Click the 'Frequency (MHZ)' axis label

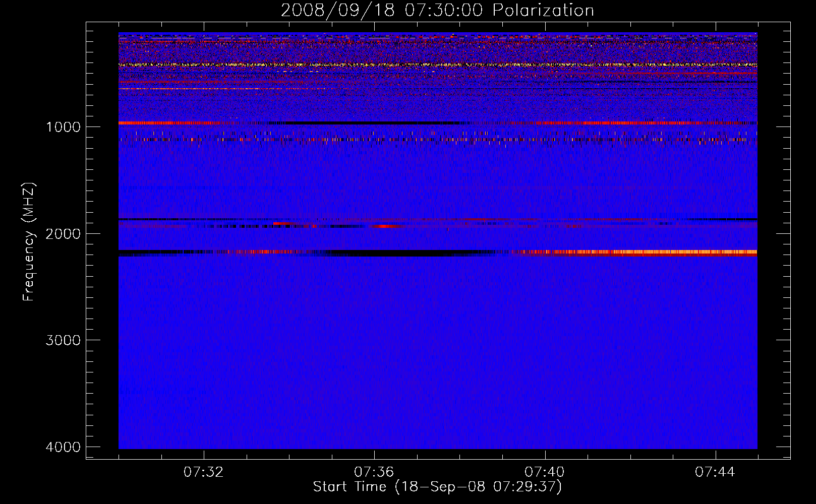(29, 242)
